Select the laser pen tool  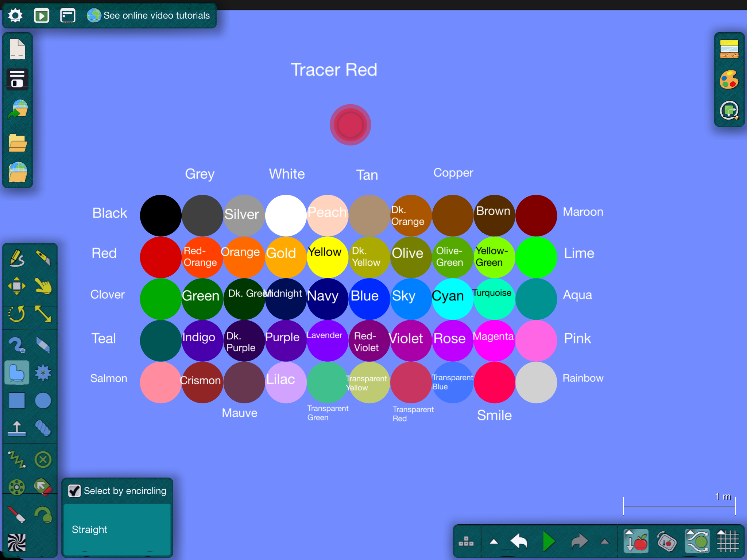[x=17, y=515]
